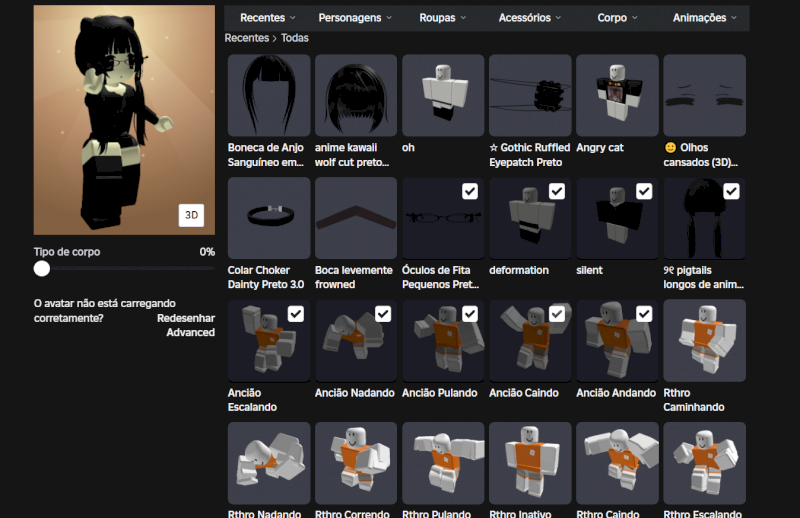Viewport: 800px width, 518px height.
Task: Choose Rthro Nadando animation
Action: tap(269, 463)
